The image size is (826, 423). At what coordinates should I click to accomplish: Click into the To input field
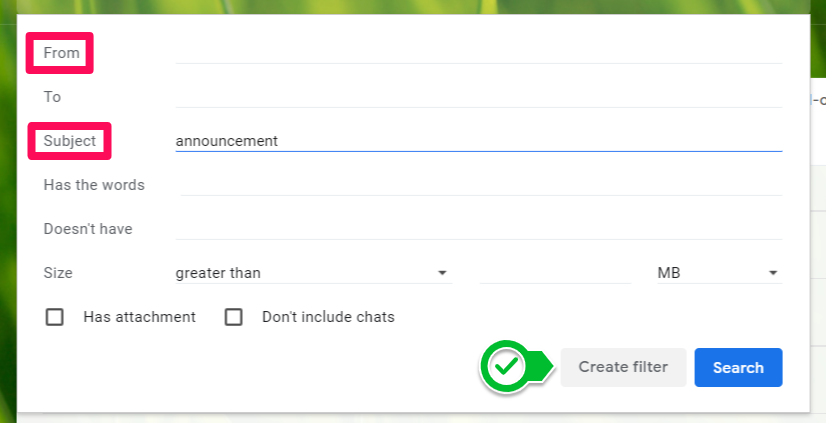(x=478, y=97)
